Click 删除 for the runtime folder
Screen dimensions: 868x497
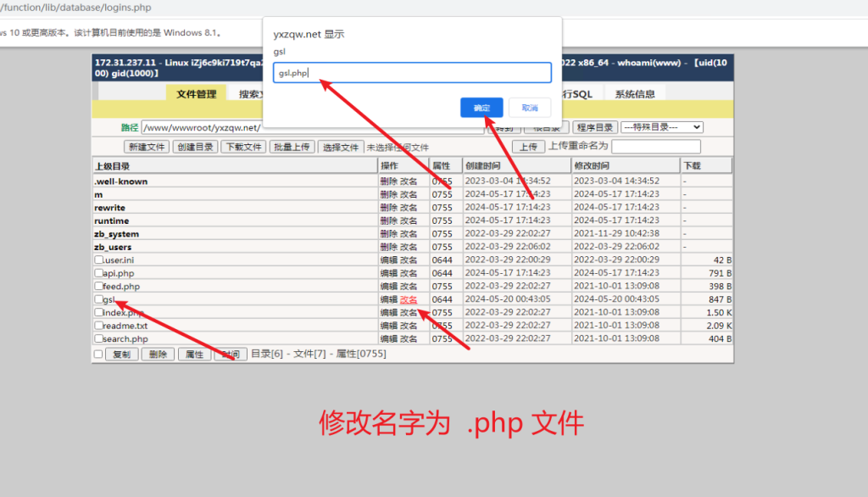[388, 221]
